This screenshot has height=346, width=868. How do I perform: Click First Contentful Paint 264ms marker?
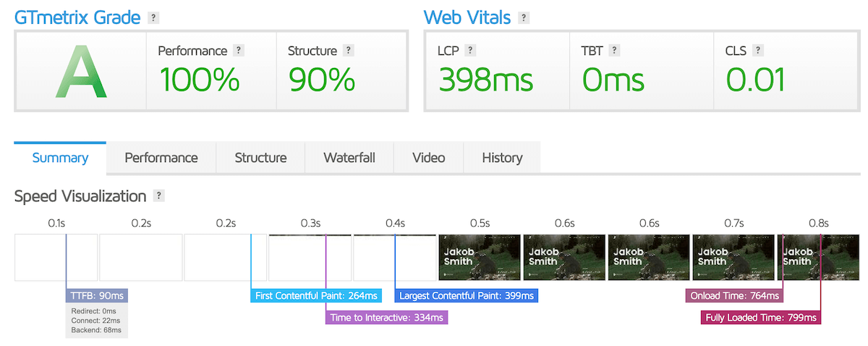[316, 295]
